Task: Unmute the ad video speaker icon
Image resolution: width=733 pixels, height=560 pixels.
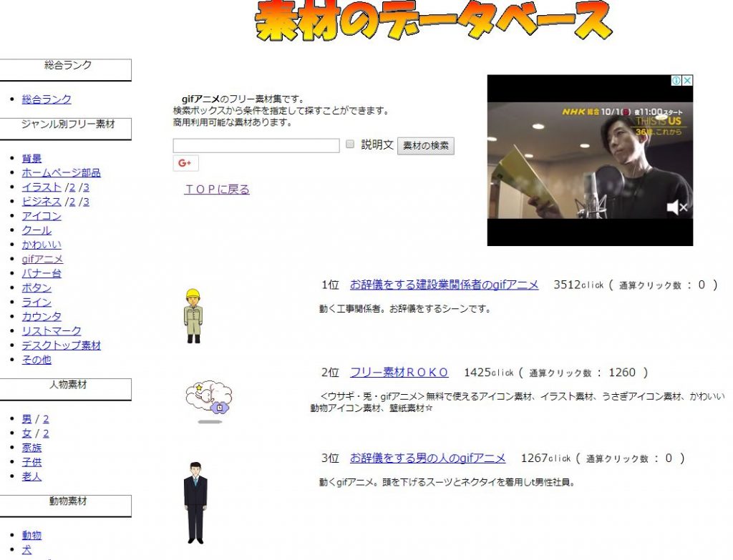Action: (676, 207)
